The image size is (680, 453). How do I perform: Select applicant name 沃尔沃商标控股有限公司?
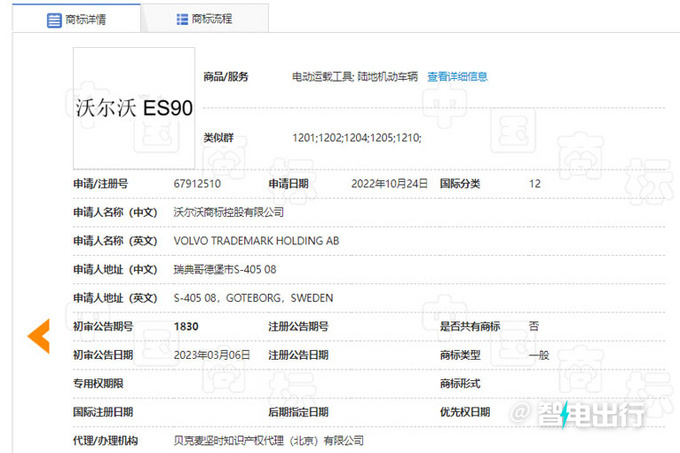(229, 212)
